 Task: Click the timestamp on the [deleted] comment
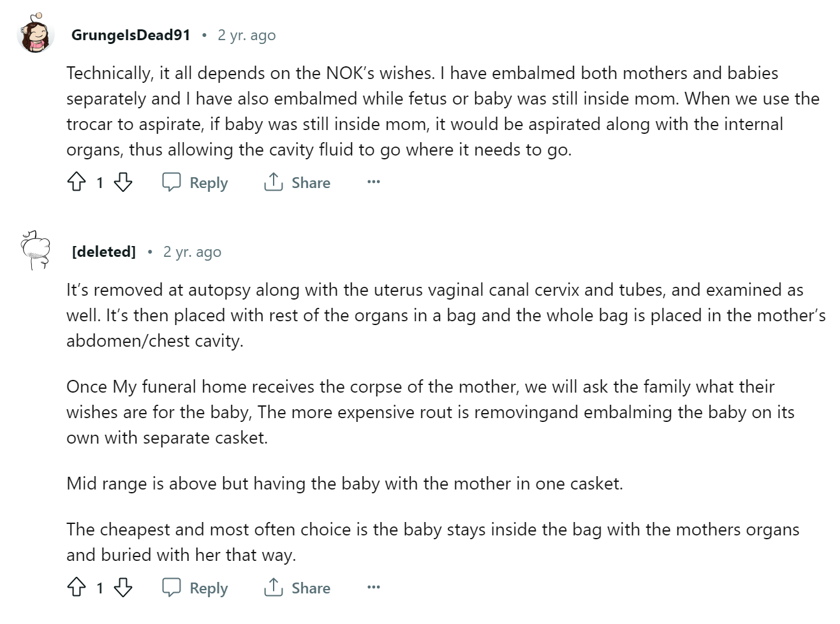pos(192,252)
